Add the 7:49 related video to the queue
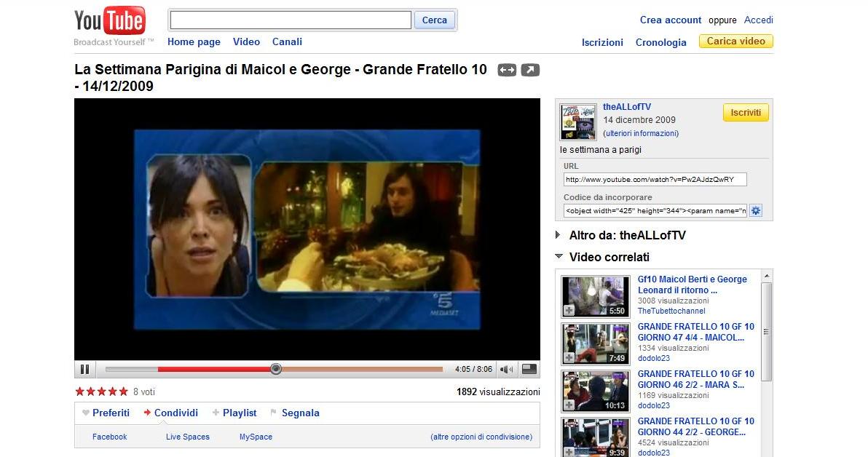This screenshot has height=457, width=868. [569, 358]
